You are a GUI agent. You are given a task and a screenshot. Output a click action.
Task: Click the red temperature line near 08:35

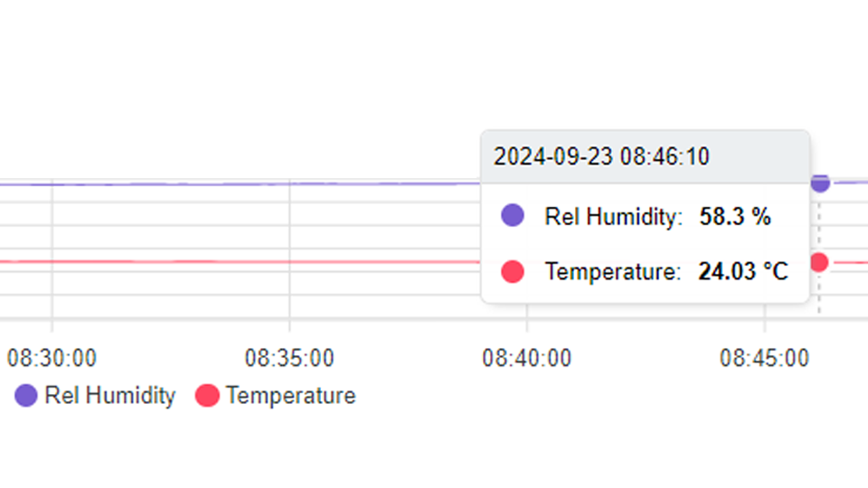(x=289, y=262)
